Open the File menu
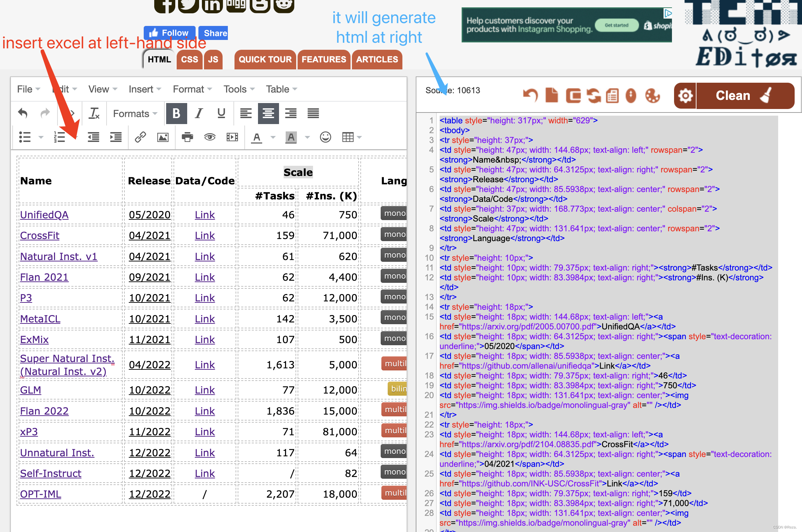The height and width of the screenshot is (532, 802). (28, 89)
